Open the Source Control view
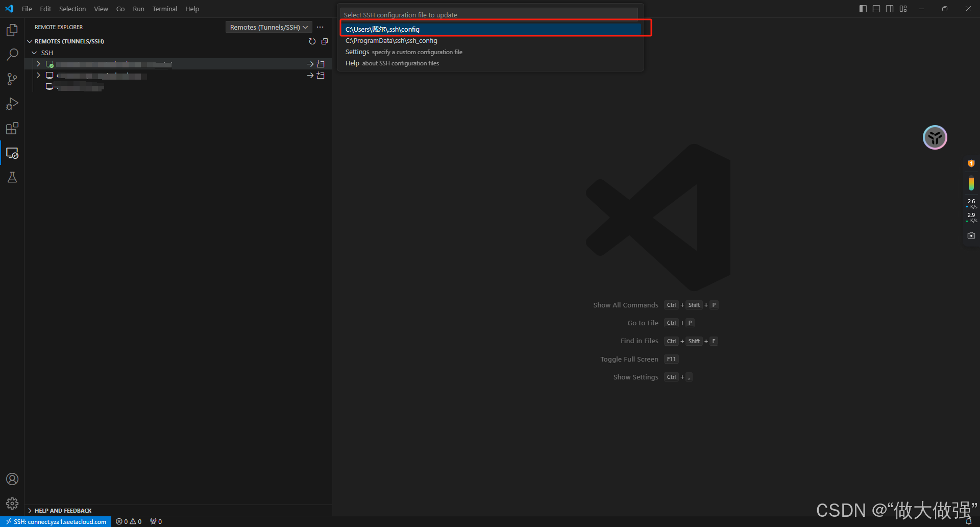This screenshot has width=980, height=527. pos(12,79)
